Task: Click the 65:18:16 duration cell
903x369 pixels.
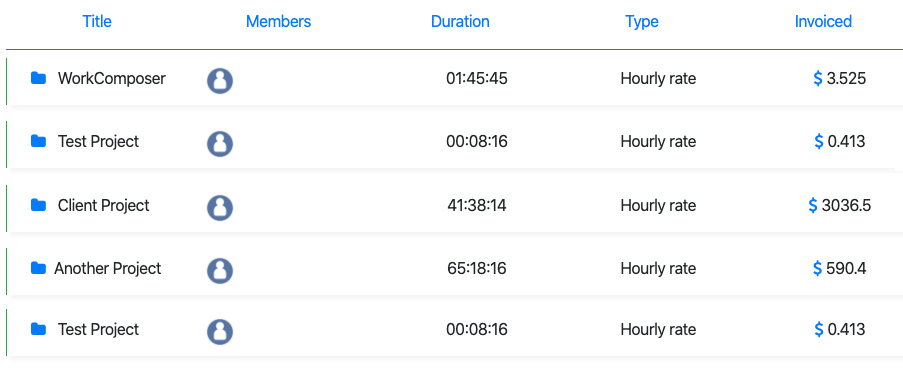Action: pyautogui.click(x=477, y=268)
